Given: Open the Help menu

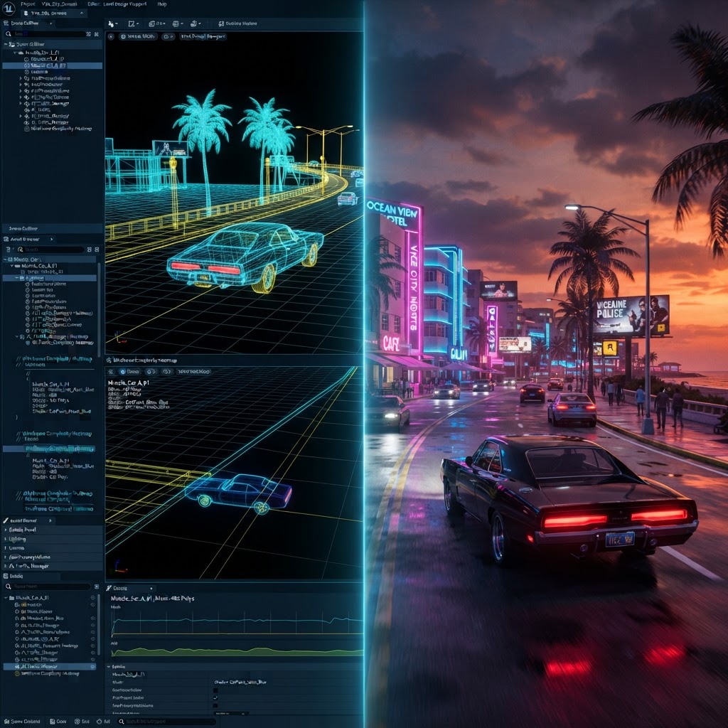Looking at the screenshot, I should tap(161, 4).
